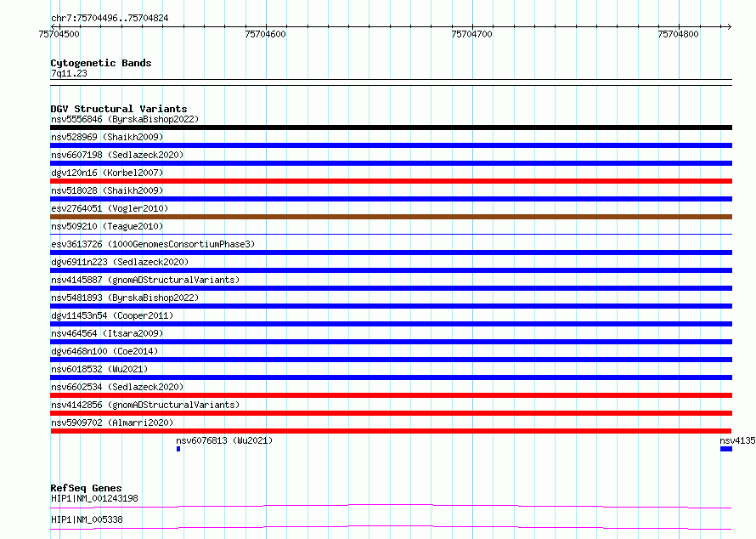This screenshot has height=539, width=756.
Task: Click the blue esv3613726 bar
Action: tap(391, 252)
